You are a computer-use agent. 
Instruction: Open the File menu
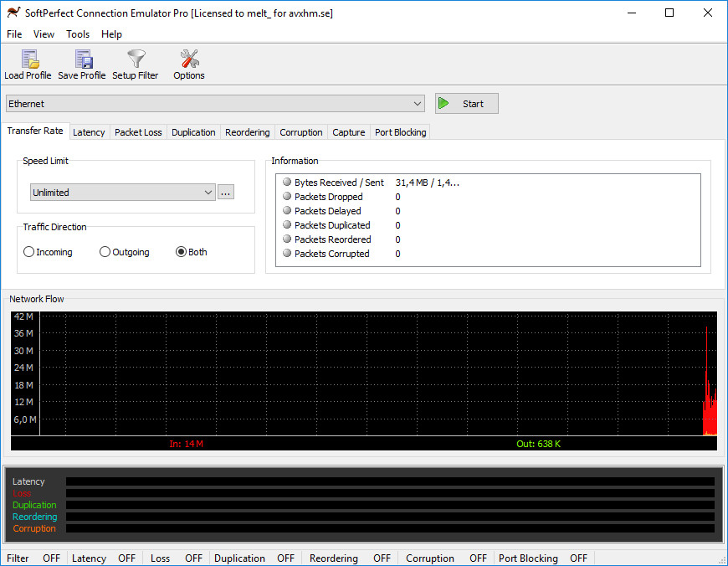[14, 34]
